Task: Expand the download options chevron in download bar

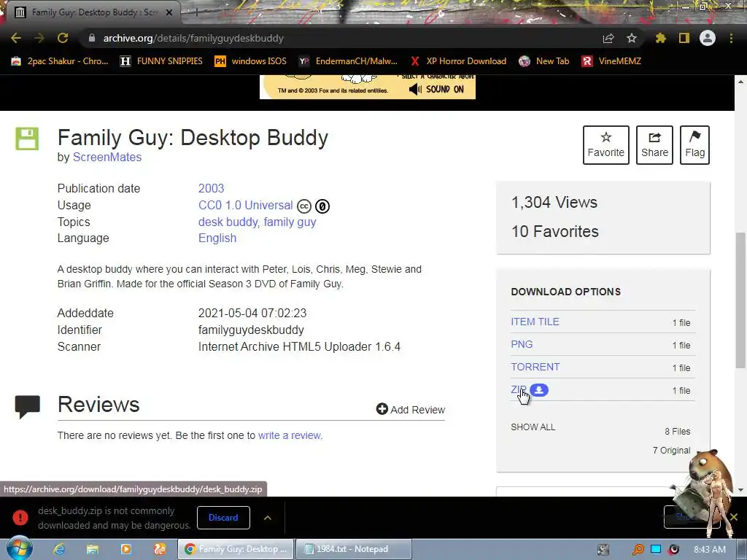Action: tap(268, 518)
